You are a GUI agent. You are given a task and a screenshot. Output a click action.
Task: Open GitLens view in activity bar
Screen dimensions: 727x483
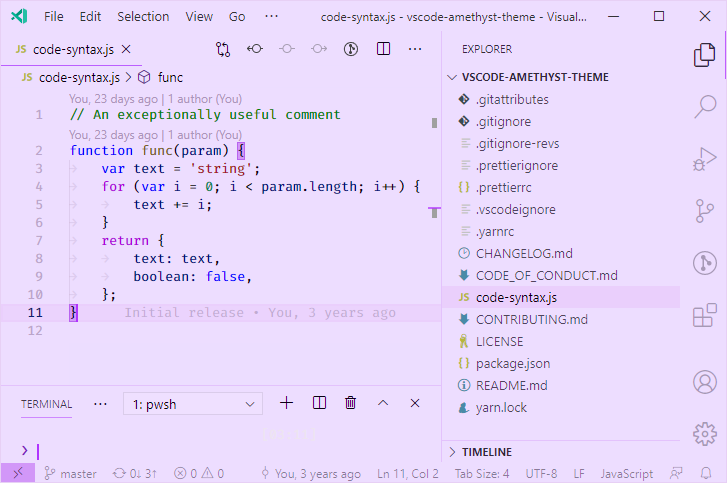coord(705,263)
